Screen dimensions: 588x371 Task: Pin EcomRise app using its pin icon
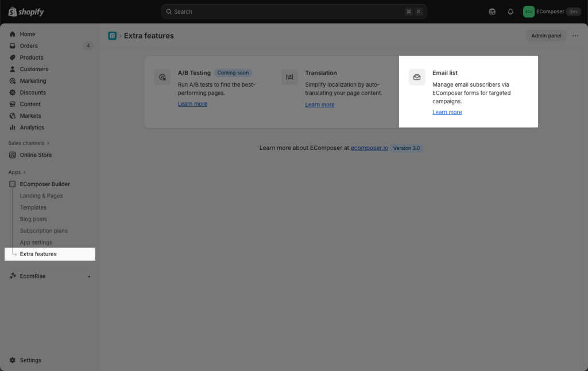88,276
